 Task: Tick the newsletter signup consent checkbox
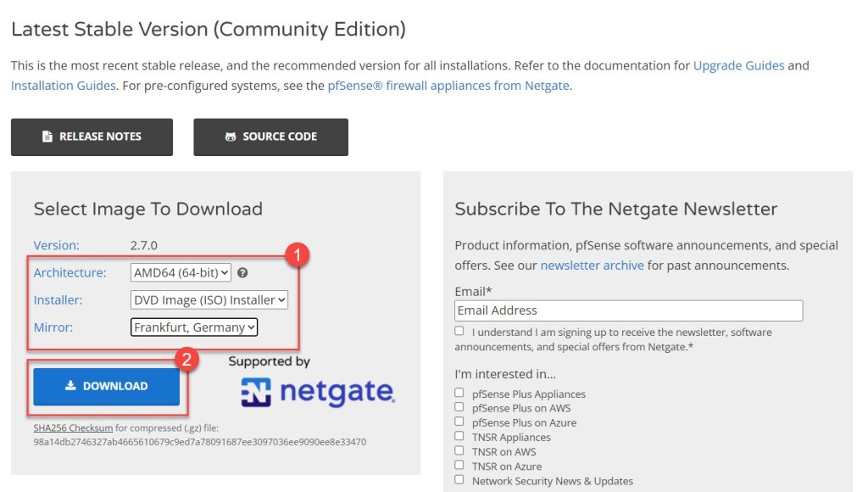[459, 332]
